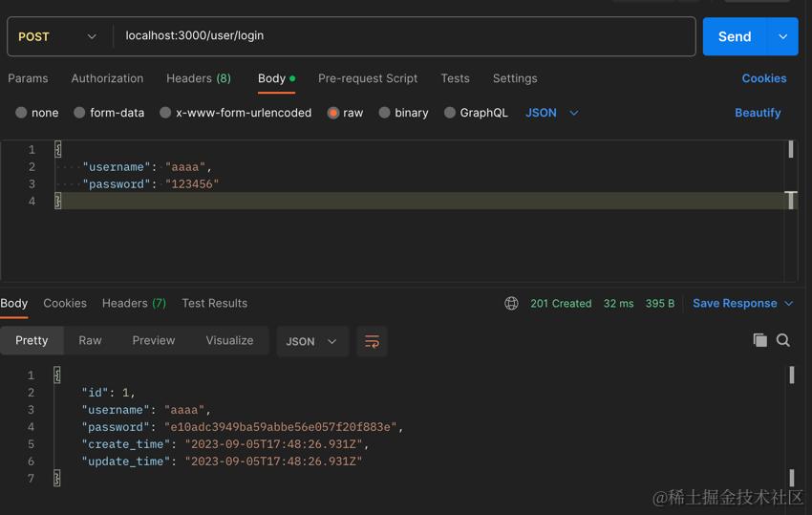
Task: Select GraphQL body type
Action: [x=476, y=113]
